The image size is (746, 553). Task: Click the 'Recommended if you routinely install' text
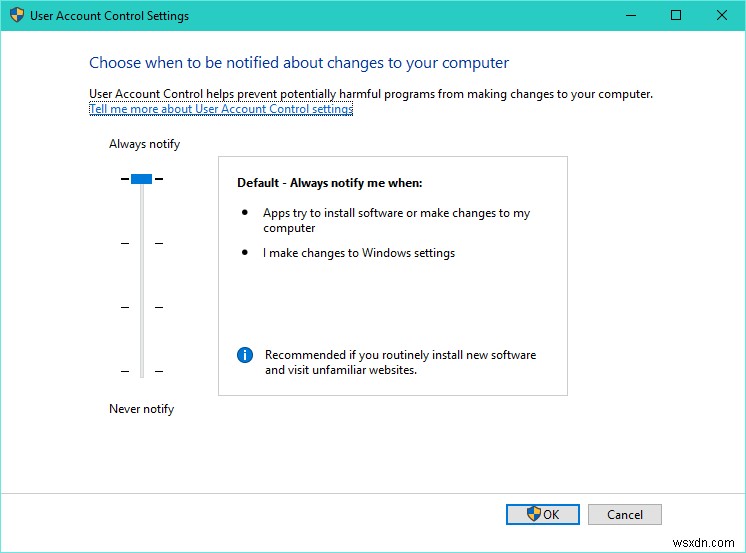(x=400, y=362)
